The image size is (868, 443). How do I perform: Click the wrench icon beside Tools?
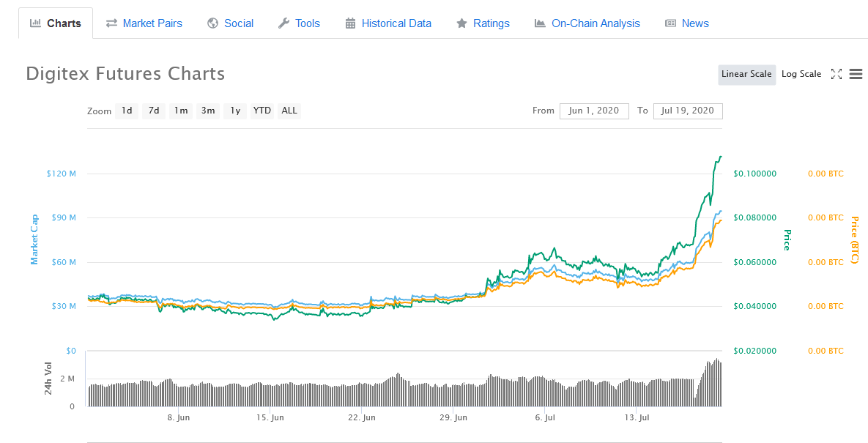tap(283, 23)
